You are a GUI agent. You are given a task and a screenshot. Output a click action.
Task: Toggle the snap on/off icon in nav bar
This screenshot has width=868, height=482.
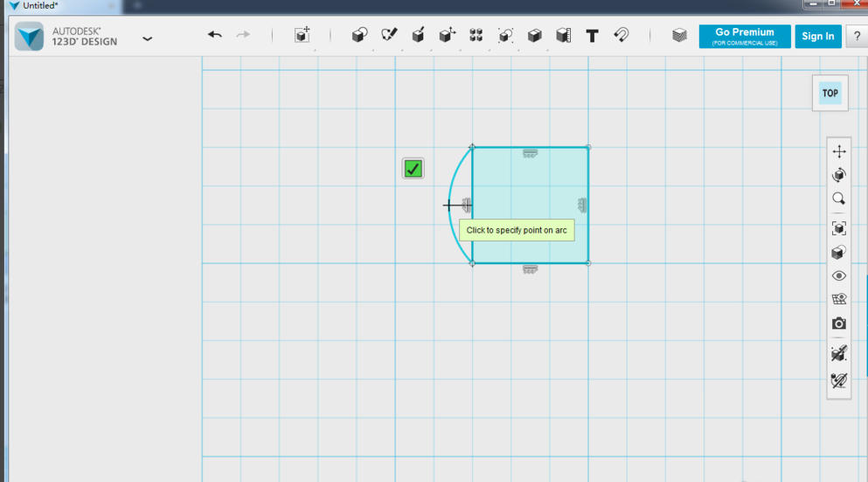point(838,353)
